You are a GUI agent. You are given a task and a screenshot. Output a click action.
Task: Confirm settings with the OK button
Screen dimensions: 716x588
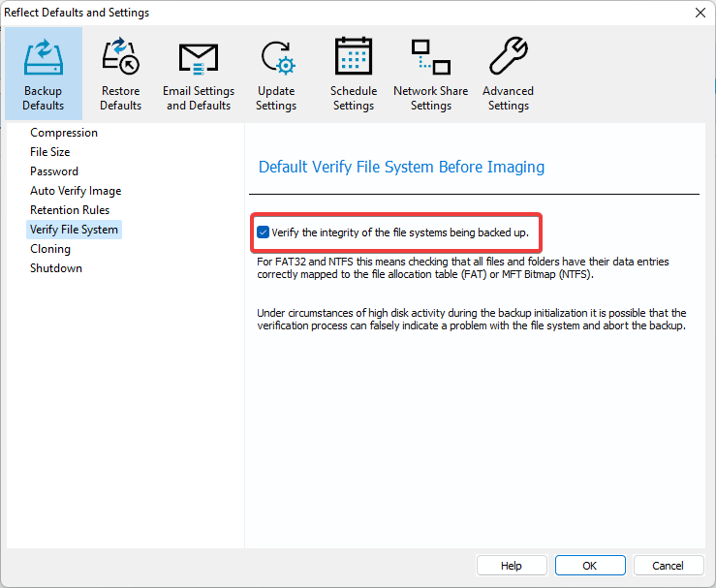click(x=590, y=566)
